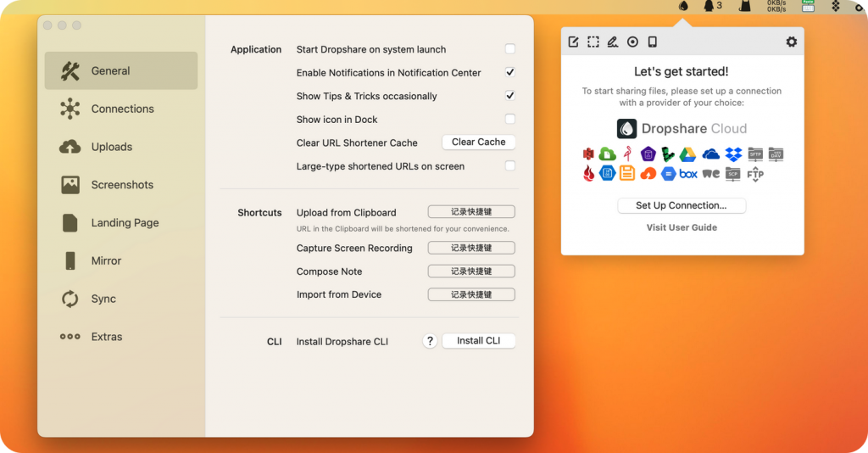Select the Google Cloud Storage hexagon icon

(669, 174)
